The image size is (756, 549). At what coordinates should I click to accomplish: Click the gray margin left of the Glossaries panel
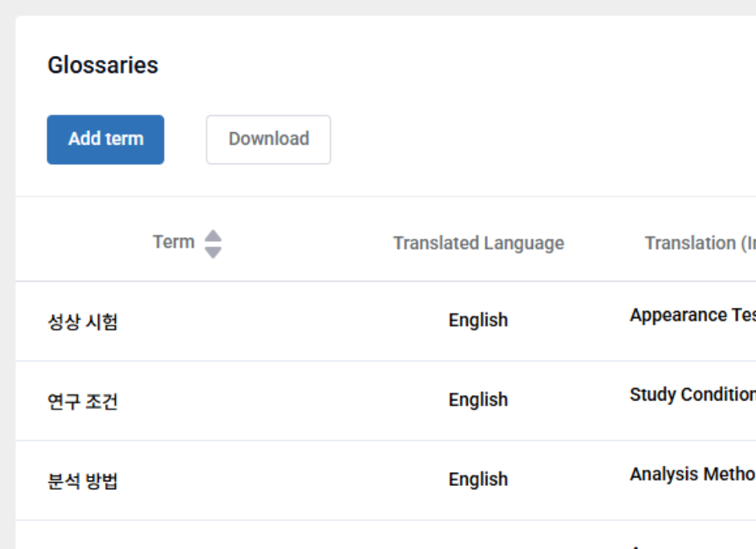point(7,272)
